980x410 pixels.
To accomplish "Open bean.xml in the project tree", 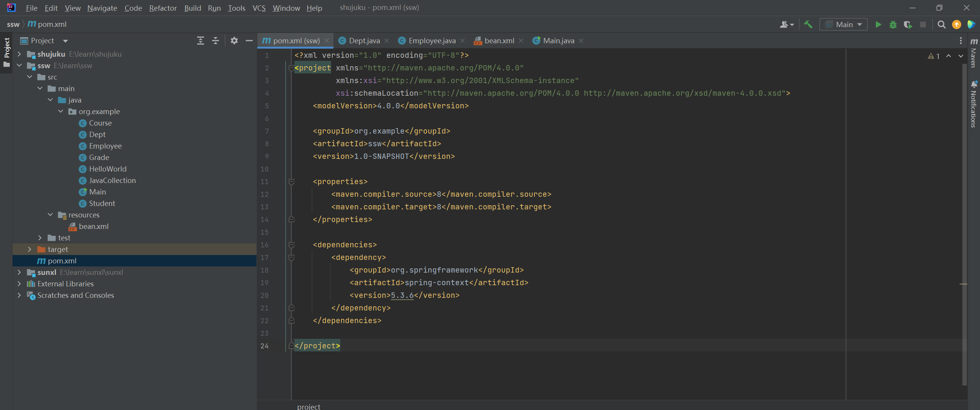I will coord(93,226).
